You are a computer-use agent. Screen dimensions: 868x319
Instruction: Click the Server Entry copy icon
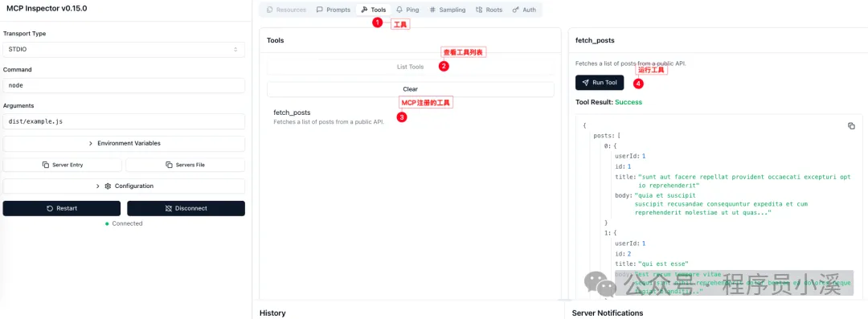[46, 165]
